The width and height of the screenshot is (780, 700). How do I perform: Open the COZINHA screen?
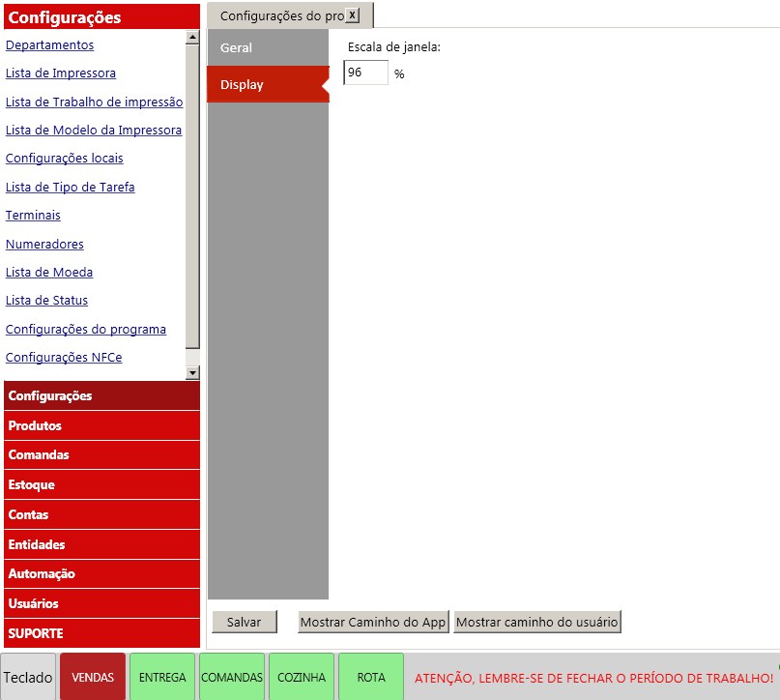pyautogui.click(x=302, y=677)
